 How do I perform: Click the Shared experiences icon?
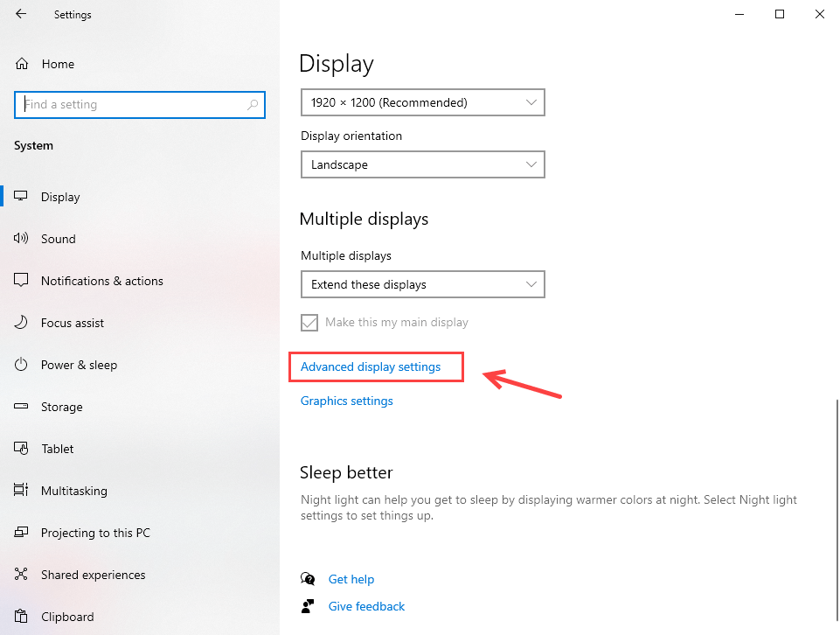pyautogui.click(x=21, y=574)
